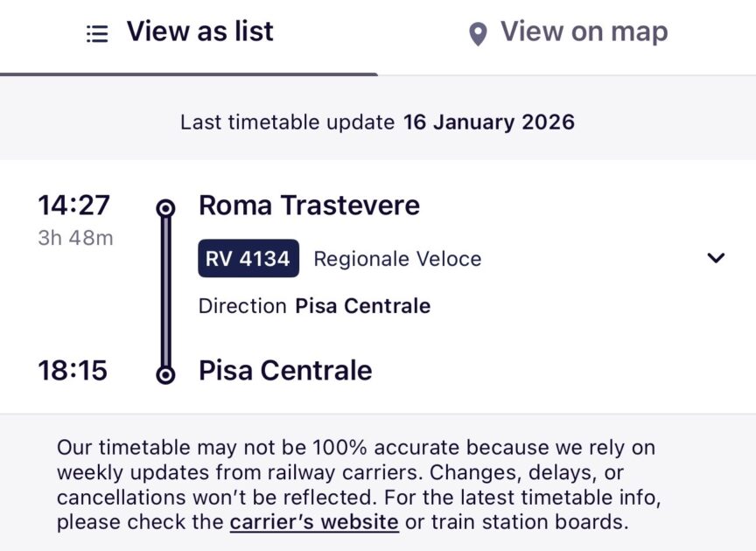
Task: Tap the 16 January 2026 update date
Action: click(488, 122)
